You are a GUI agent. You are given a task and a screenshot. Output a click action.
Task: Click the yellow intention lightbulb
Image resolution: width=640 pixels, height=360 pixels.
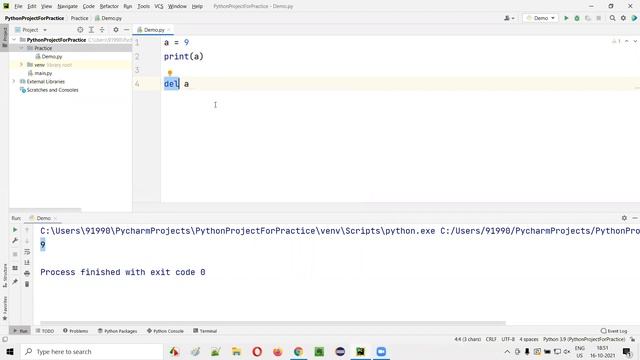pyautogui.click(x=170, y=73)
